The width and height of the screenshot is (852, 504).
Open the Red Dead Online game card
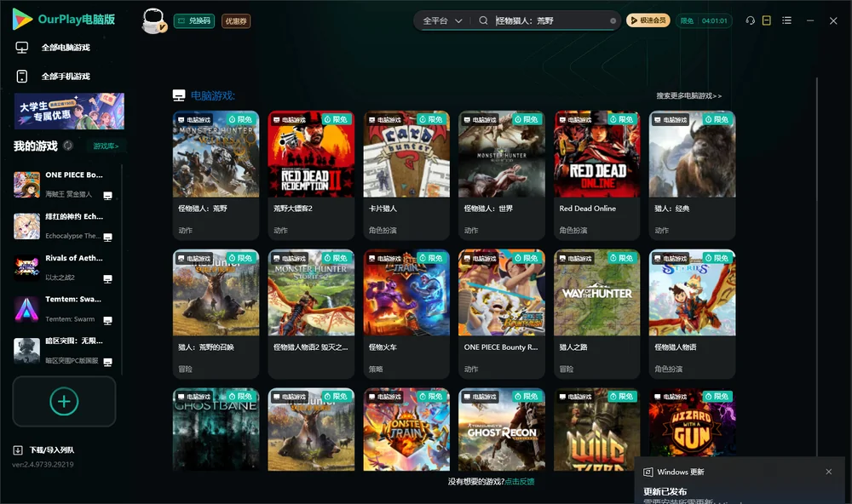[596, 175]
